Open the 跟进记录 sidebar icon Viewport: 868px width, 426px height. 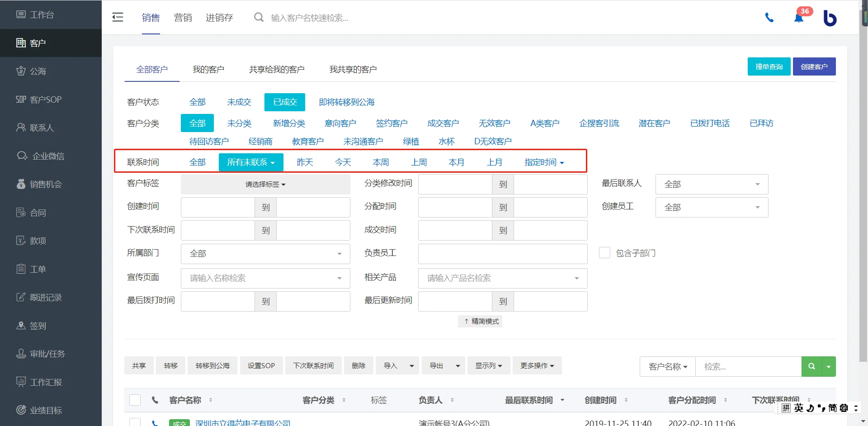(21, 297)
